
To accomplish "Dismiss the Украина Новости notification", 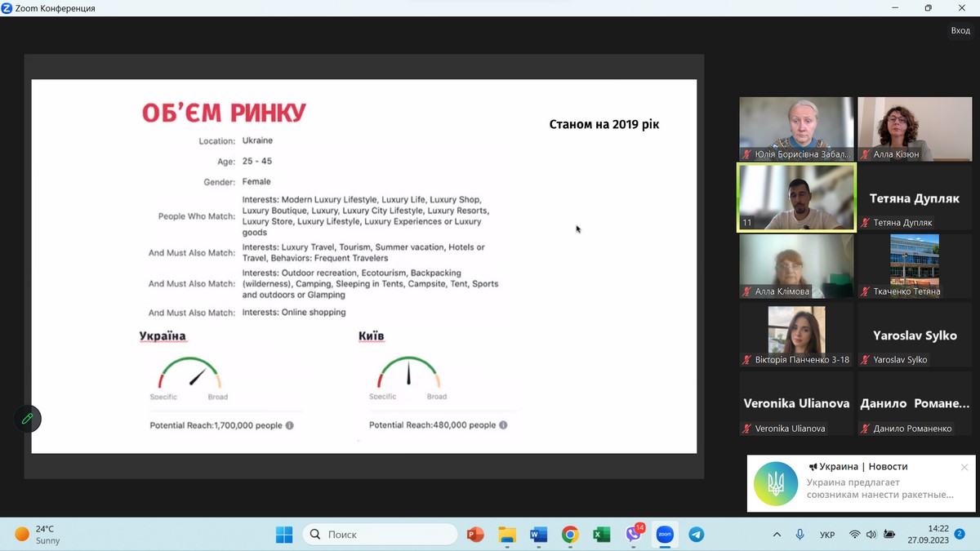I will 964,467.
